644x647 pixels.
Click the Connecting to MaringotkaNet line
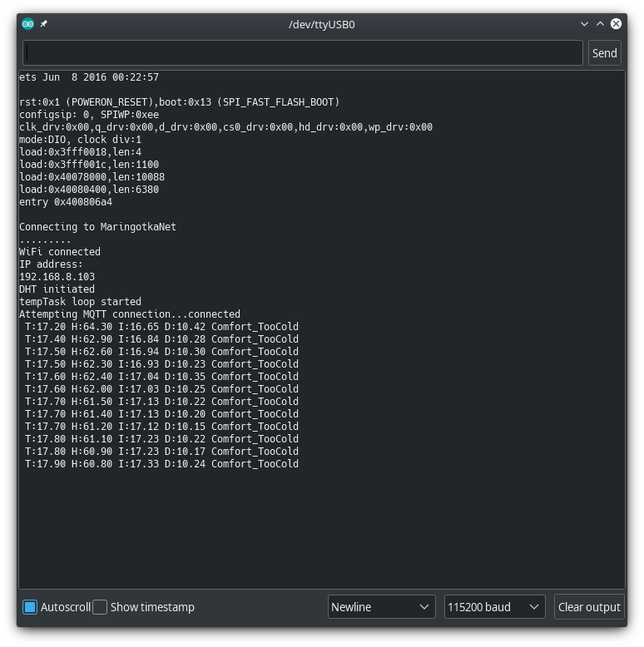(x=97, y=227)
